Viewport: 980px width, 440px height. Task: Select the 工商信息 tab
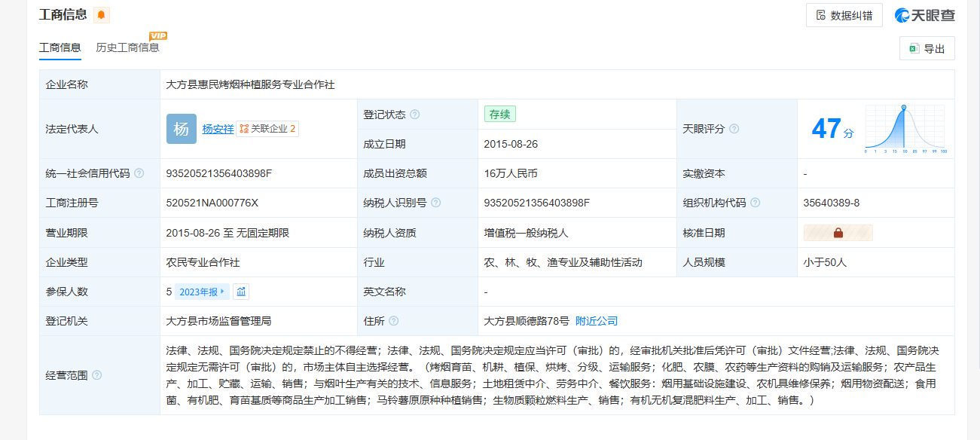click(60, 47)
